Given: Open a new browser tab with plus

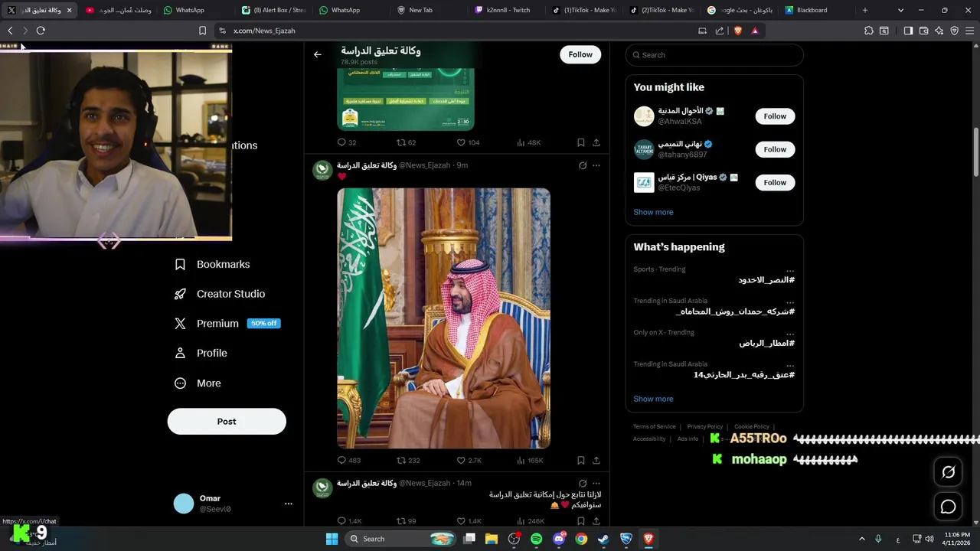Looking at the screenshot, I should coord(865,10).
